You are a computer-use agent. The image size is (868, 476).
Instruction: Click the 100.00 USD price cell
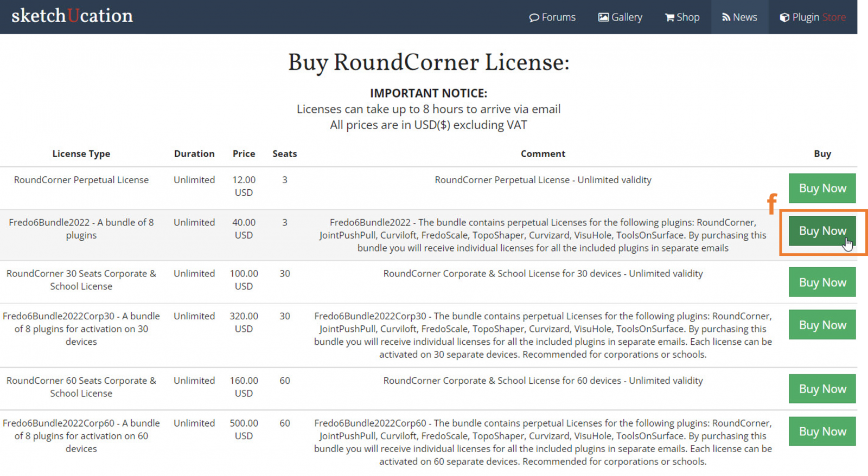(x=244, y=280)
